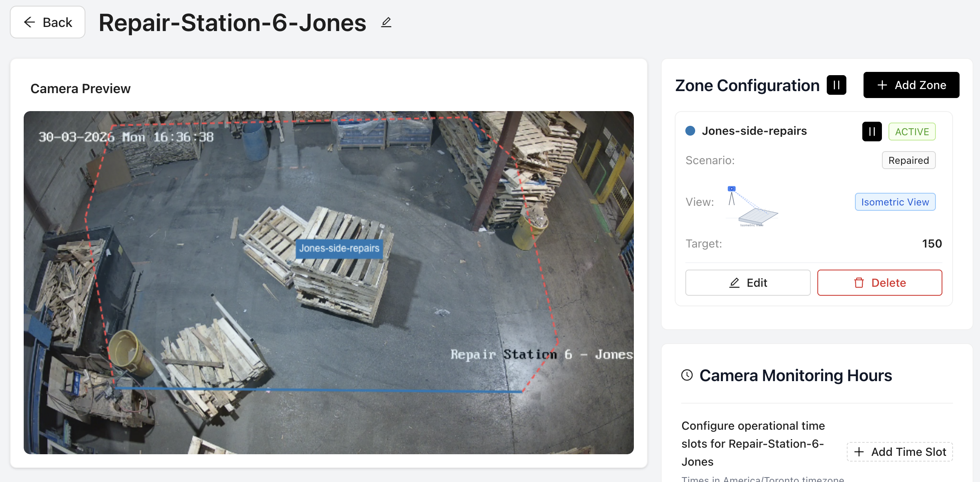Click the pencil icon to rename Repair-Station-6-Jones

(x=386, y=23)
